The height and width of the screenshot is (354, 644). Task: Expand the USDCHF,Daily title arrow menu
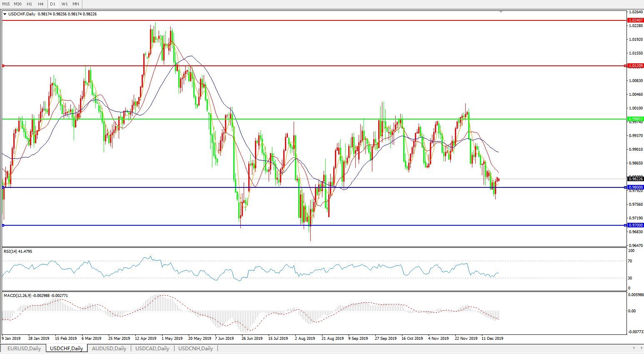click(5, 14)
